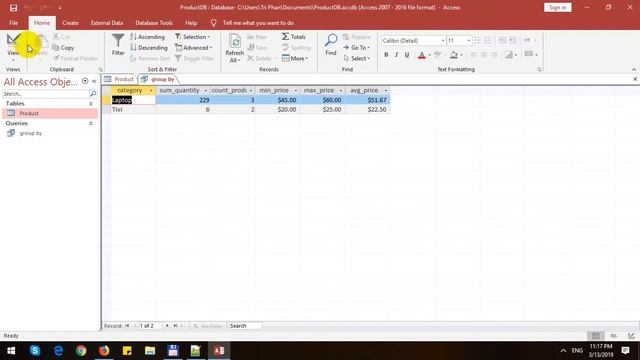The width and height of the screenshot is (640, 360).
Task: Collapse the Queries group
Action: coord(91,123)
